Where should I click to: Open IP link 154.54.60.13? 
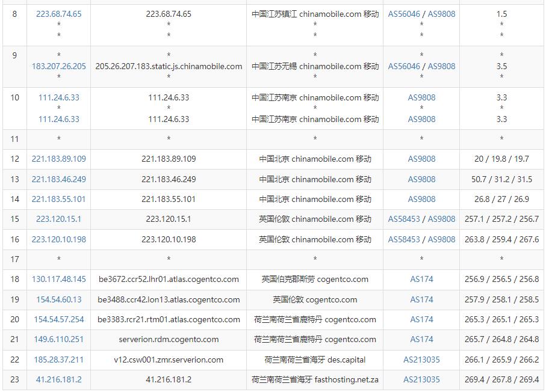[59, 299]
